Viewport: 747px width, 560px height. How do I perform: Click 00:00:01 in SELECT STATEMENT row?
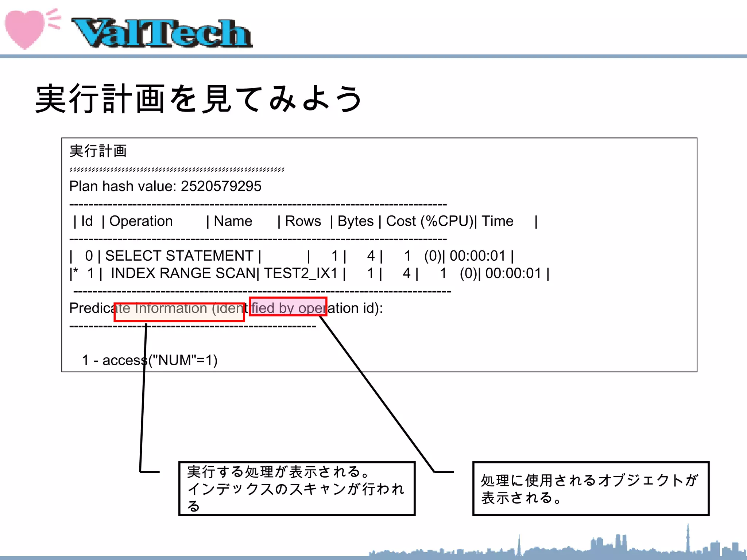coord(478,256)
